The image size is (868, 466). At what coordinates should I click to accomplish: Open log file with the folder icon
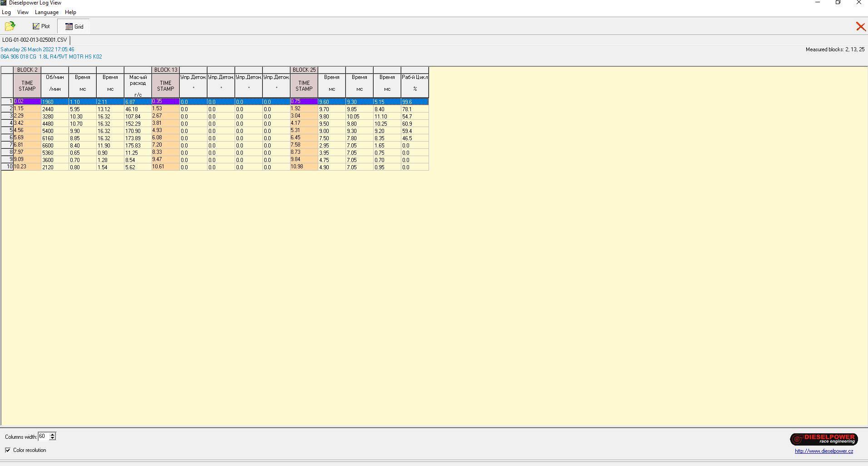pos(10,26)
